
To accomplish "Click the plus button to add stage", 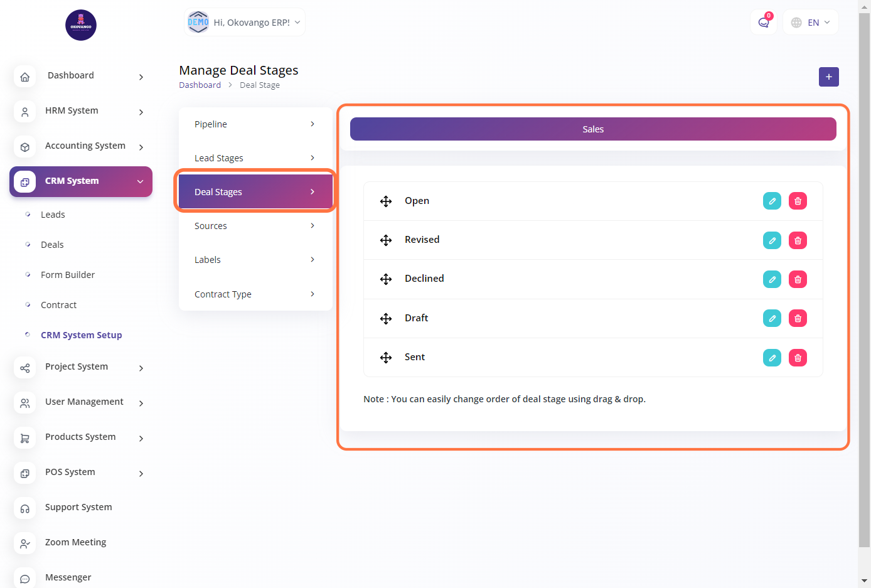I will pos(828,77).
